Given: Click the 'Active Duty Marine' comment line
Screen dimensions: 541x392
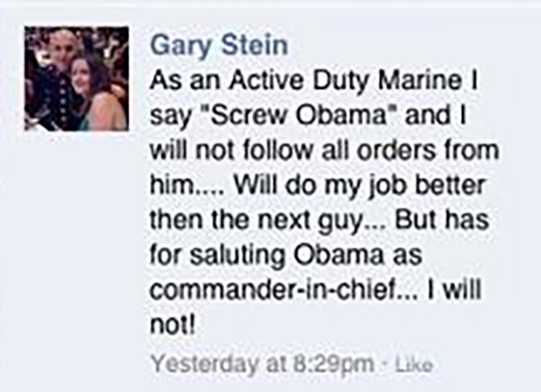Looking at the screenshot, I should 314,81.
